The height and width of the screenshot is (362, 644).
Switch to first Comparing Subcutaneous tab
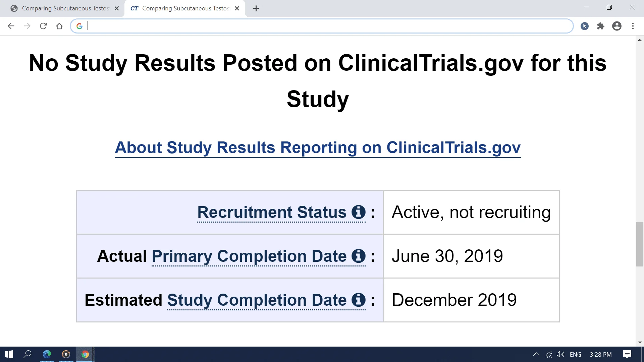pos(65,8)
